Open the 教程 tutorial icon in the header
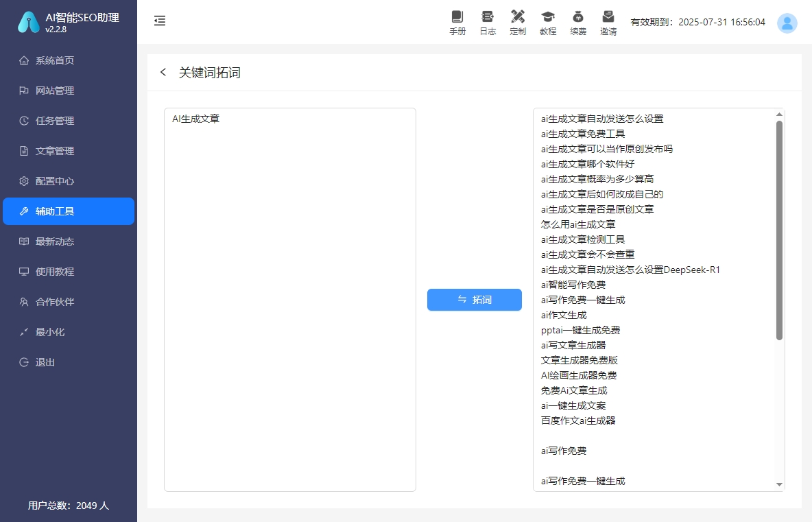Screen dimensions: 812x522 click(x=548, y=22)
